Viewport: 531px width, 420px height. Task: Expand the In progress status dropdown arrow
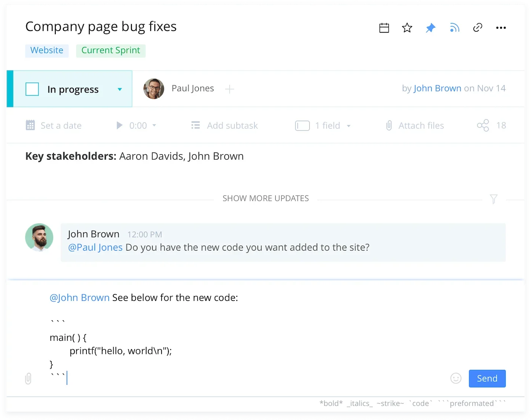tap(120, 89)
